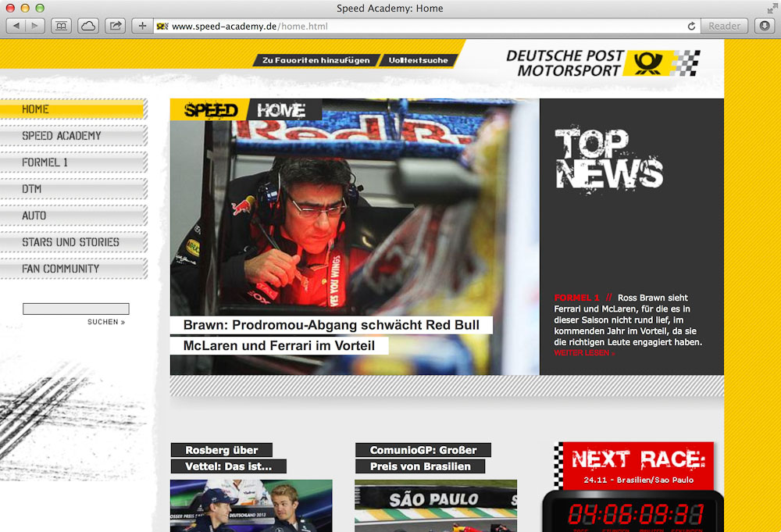781x532 pixels.
Task: Click the red race countdown timer
Action: pos(636,514)
